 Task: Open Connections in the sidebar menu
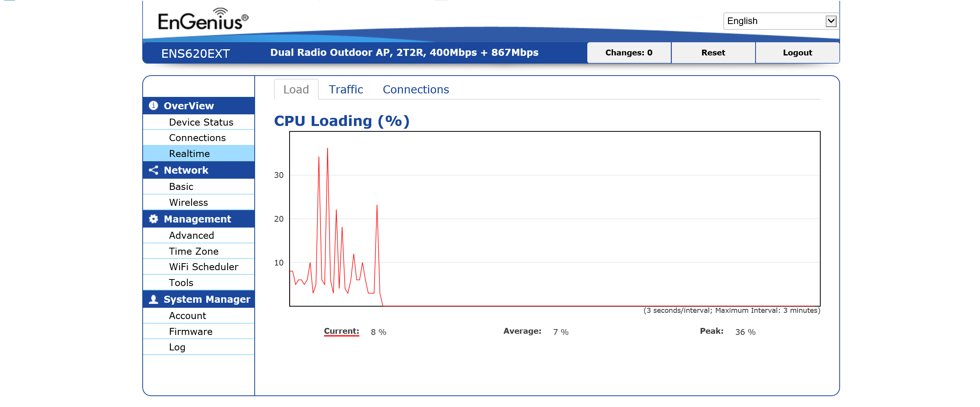199,138
